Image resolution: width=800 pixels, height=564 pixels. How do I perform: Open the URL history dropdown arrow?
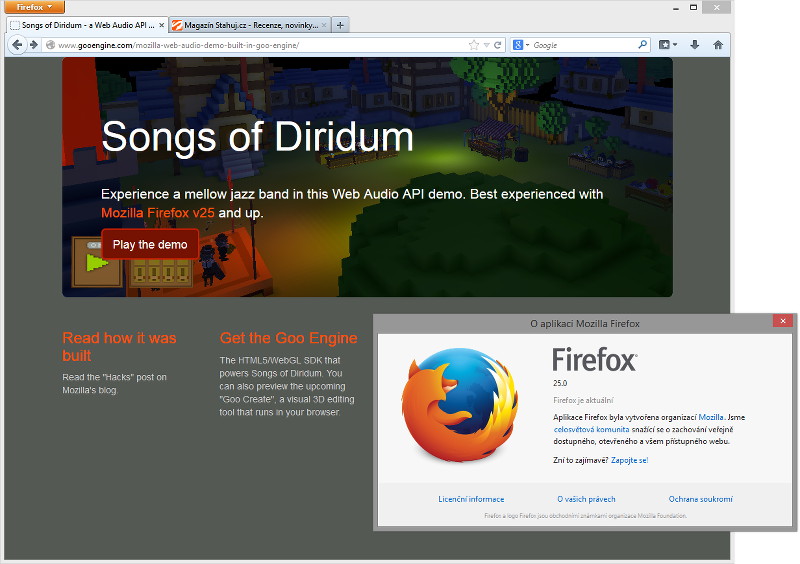point(487,45)
